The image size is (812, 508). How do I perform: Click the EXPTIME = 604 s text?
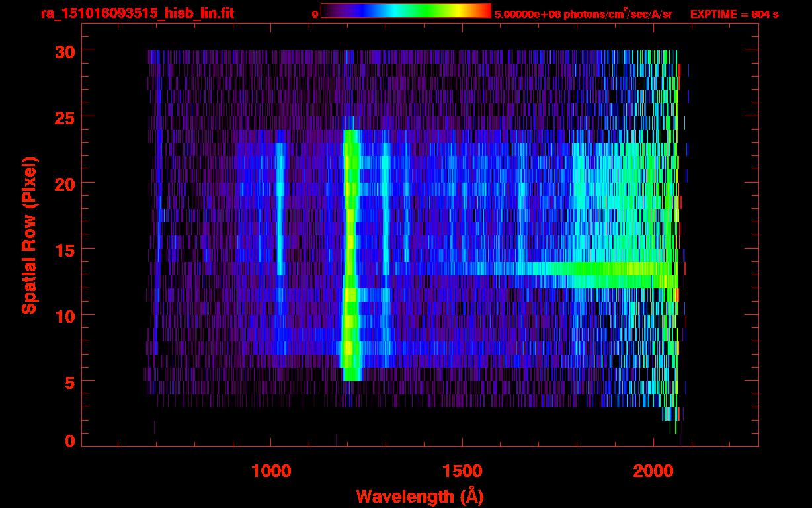(734, 14)
